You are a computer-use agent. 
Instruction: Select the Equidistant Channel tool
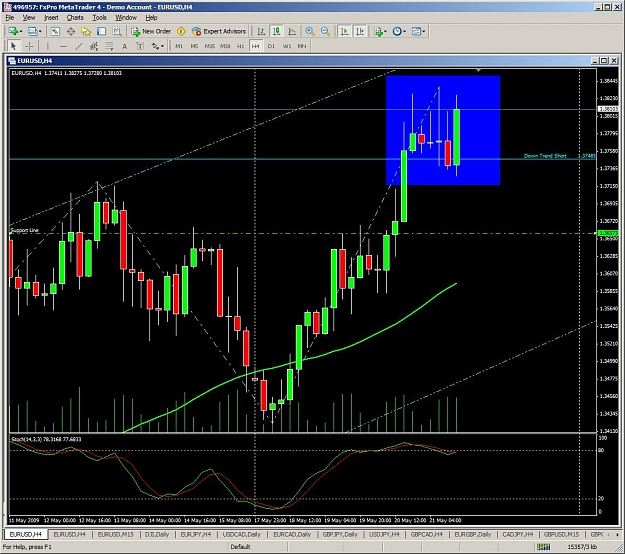click(x=94, y=46)
